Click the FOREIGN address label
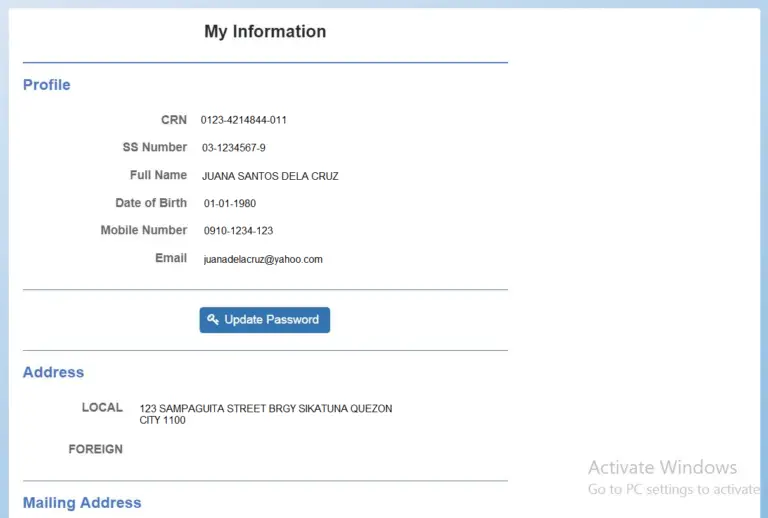The height and width of the screenshot is (518, 768). coord(96,449)
